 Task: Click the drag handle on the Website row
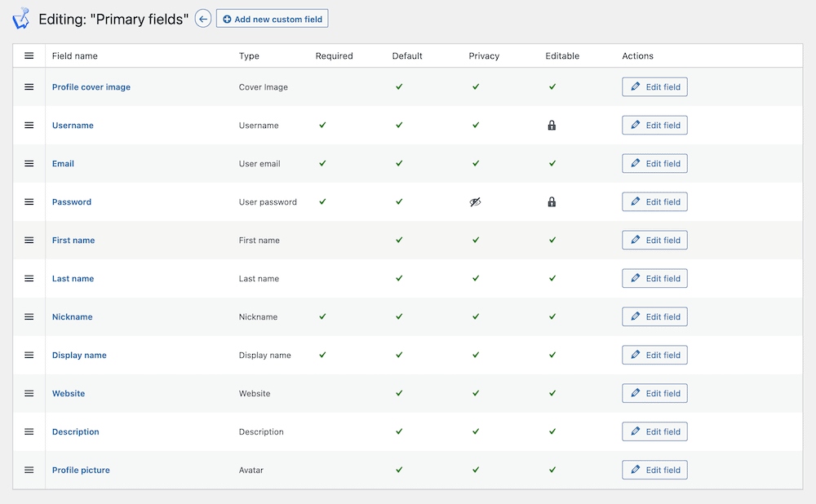coord(29,393)
